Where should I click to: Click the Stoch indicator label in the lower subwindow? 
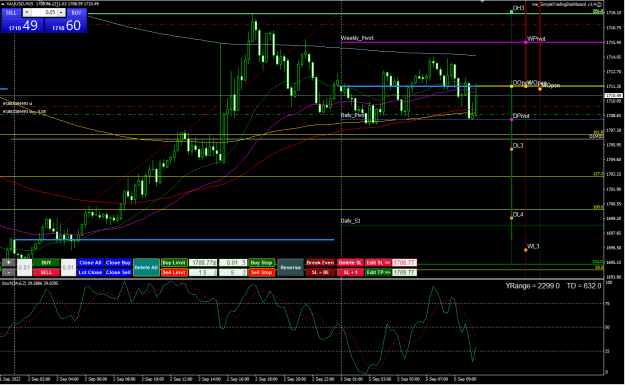(30, 283)
